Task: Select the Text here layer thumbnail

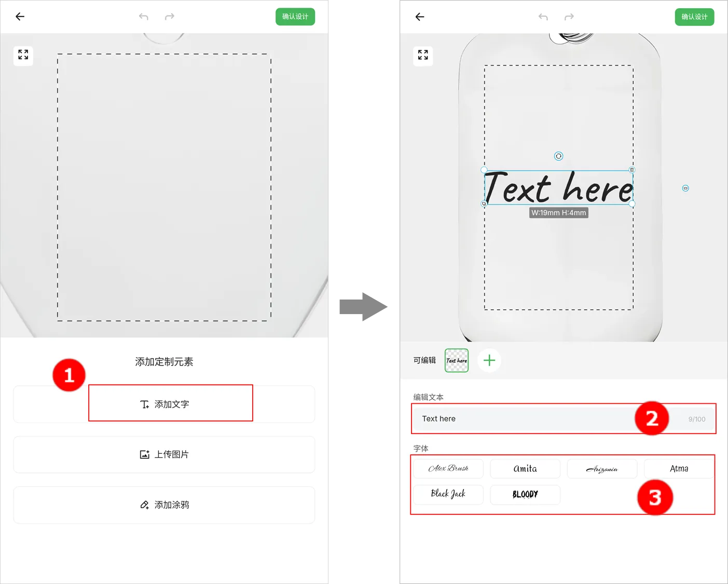Action: (x=457, y=360)
